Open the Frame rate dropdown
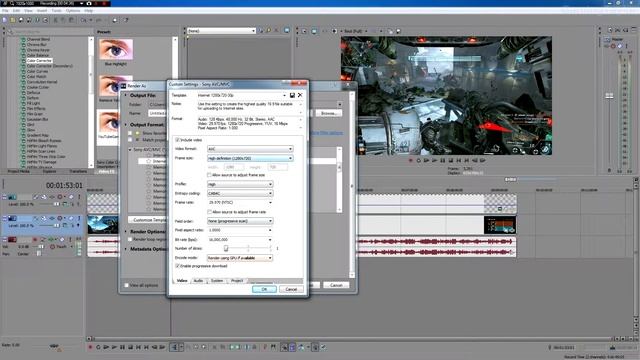Screen dimensions: 640x360 coord(270,202)
